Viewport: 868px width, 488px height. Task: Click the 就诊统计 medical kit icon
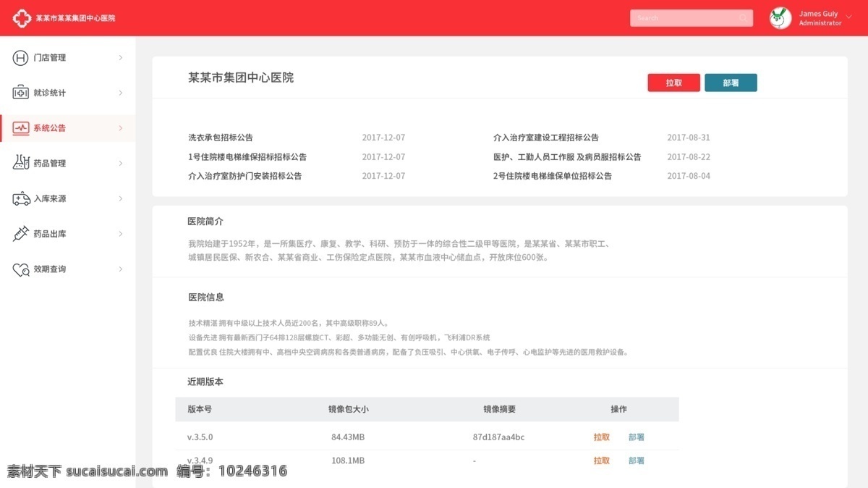point(21,93)
